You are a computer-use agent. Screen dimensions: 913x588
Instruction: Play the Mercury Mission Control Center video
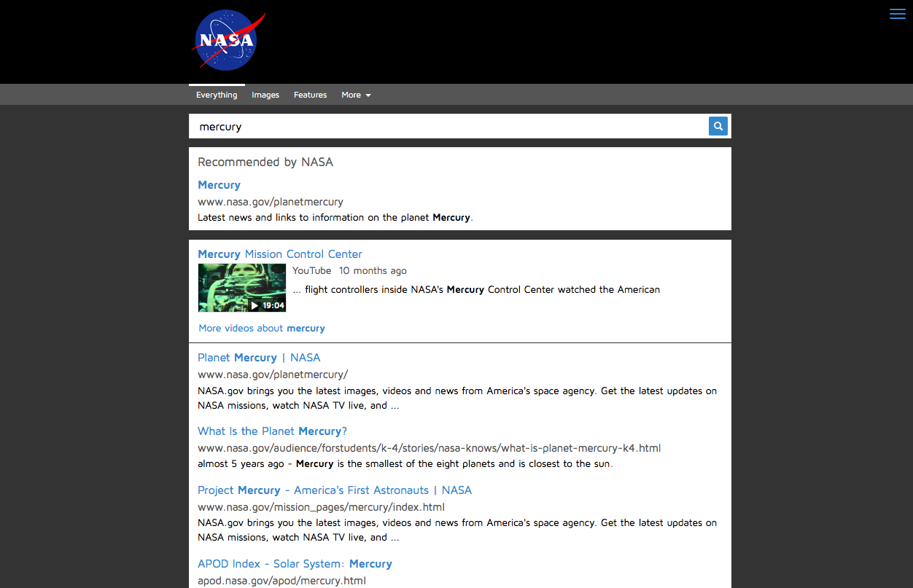(280, 254)
